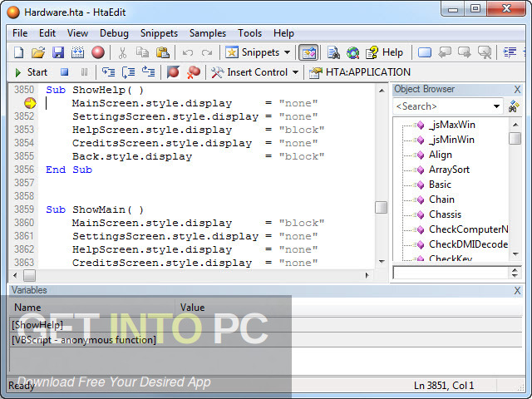Image resolution: width=532 pixels, height=399 pixels.
Task: Open the Snippets menu in the menu bar
Action: coord(159,33)
